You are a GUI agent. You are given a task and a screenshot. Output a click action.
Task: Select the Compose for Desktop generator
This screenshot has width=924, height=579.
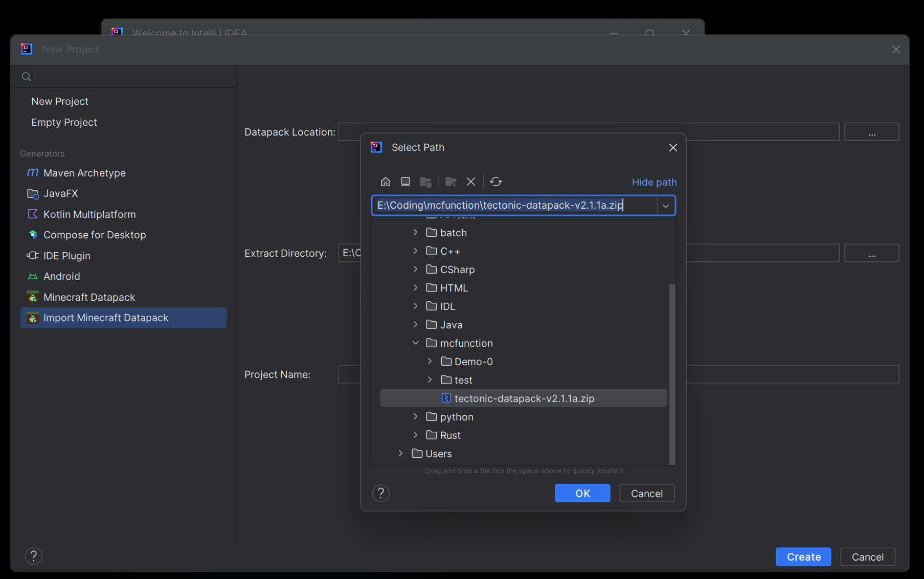pos(123,235)
